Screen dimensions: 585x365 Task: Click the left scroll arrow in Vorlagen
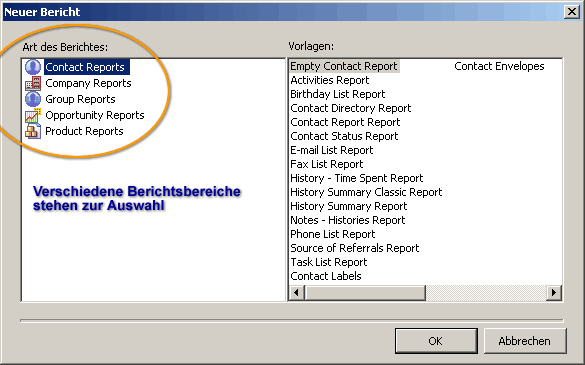[x=297, y=293]
